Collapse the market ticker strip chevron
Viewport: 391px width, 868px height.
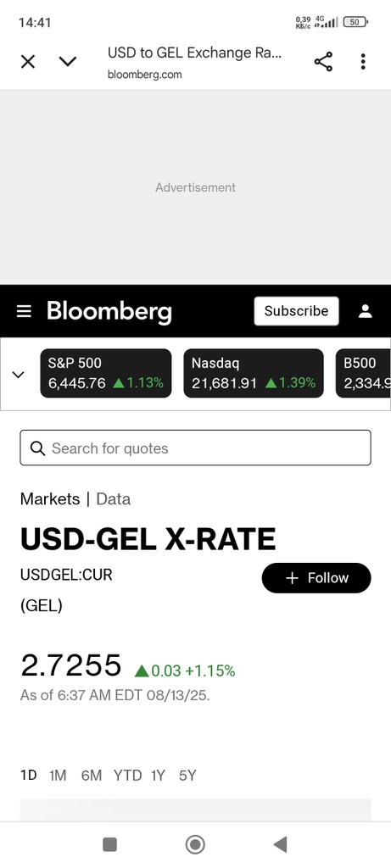[19, 375]
